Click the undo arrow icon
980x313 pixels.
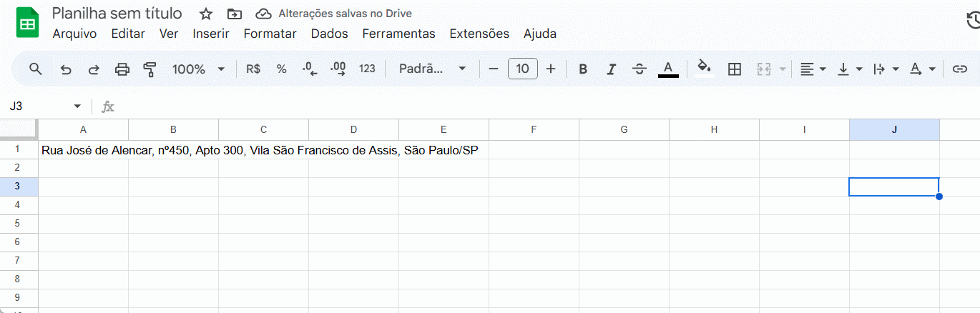(x=66, y=69)
